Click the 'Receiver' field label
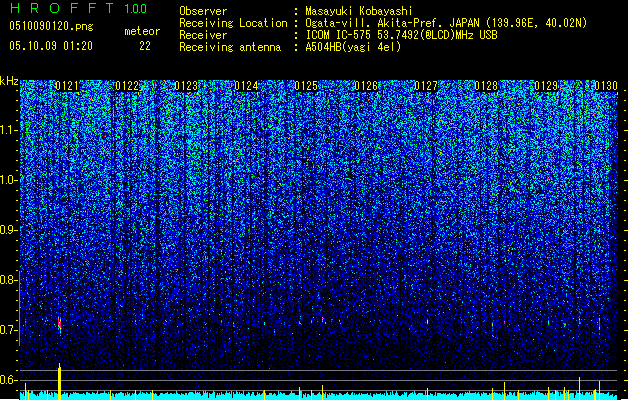The width and height of the screenshot is (629, 400). (203, 35)
